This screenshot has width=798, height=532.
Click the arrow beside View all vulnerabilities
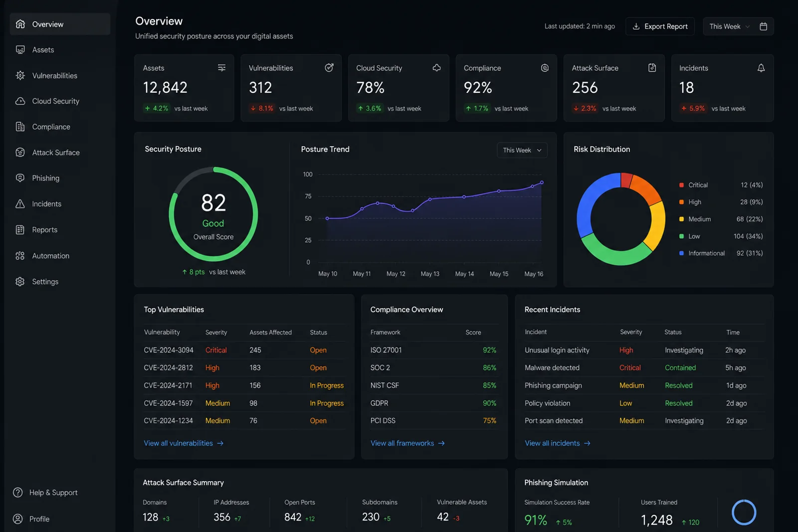[220, 443]
